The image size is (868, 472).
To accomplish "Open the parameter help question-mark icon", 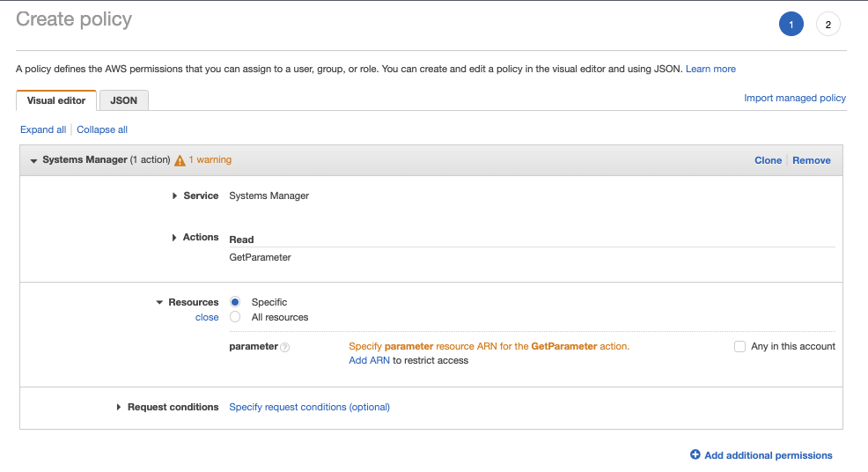I will click(x=284, y=347).
